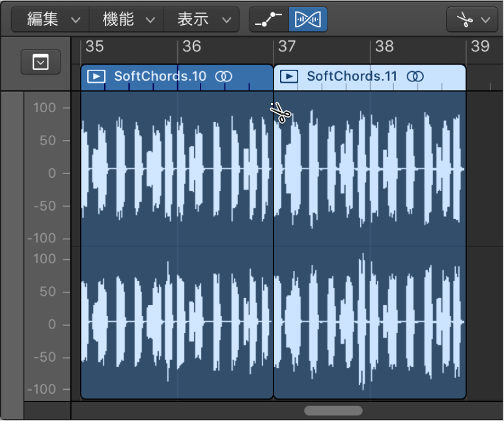The width and height of the screenshot is (504, 421).
Task: Click bar 39 in the ruler
Action: 480,46
